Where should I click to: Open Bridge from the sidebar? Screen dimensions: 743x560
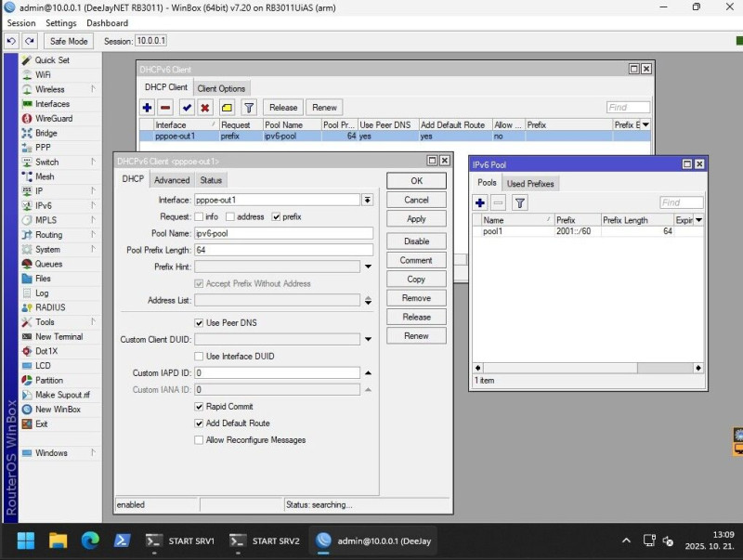pyautogui.click(x=46, y=133)
